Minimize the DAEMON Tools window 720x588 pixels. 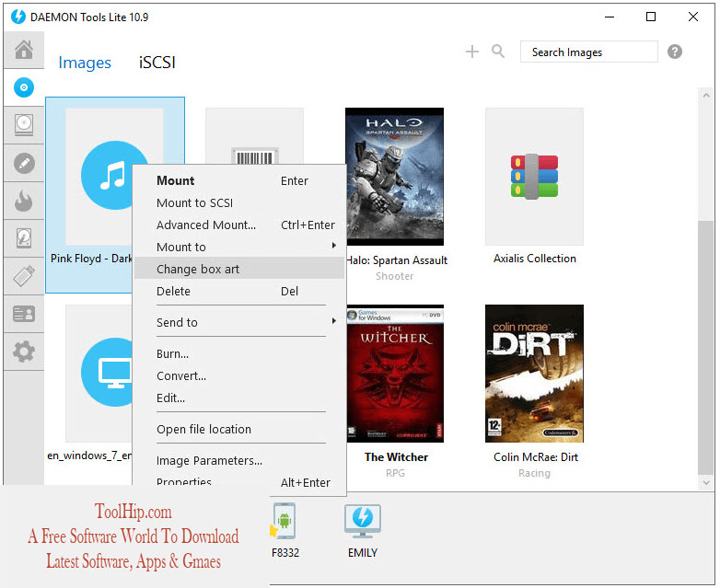pyautogui.click(x=610, y=17)
